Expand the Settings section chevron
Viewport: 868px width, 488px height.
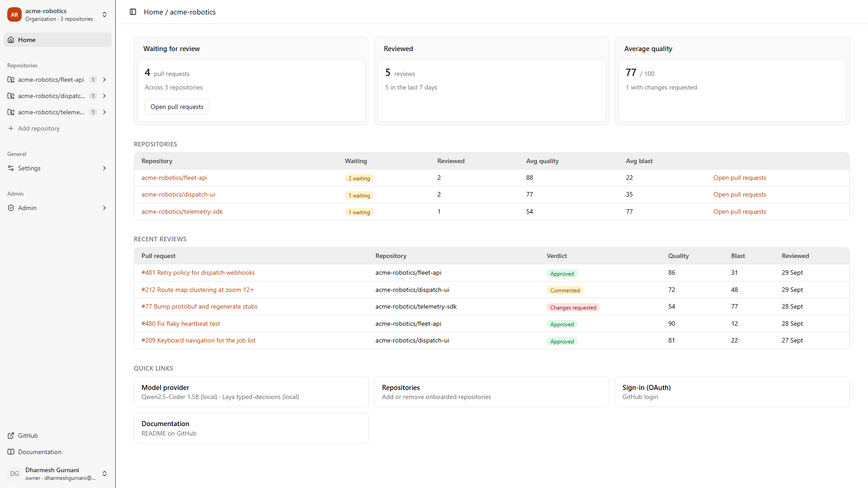(104, 168)
